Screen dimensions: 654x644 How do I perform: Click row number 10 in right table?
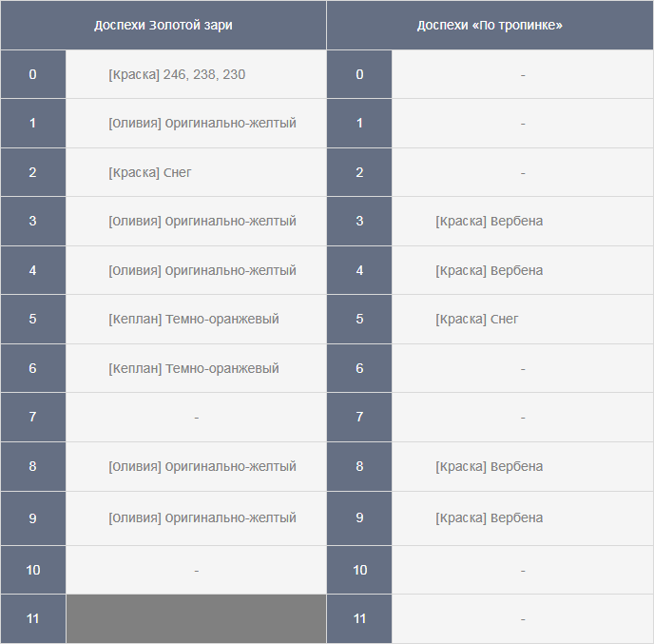(x=359, y=570)
